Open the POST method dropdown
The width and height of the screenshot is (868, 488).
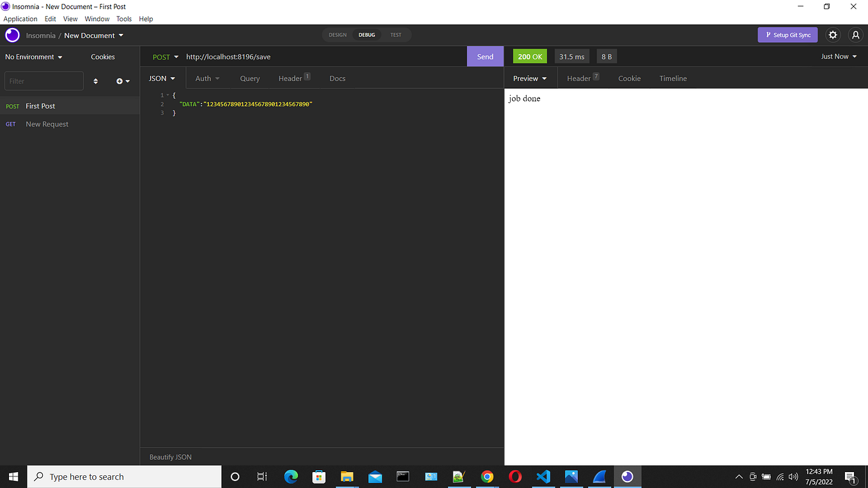pyautogui.click(x=166, y=57)
